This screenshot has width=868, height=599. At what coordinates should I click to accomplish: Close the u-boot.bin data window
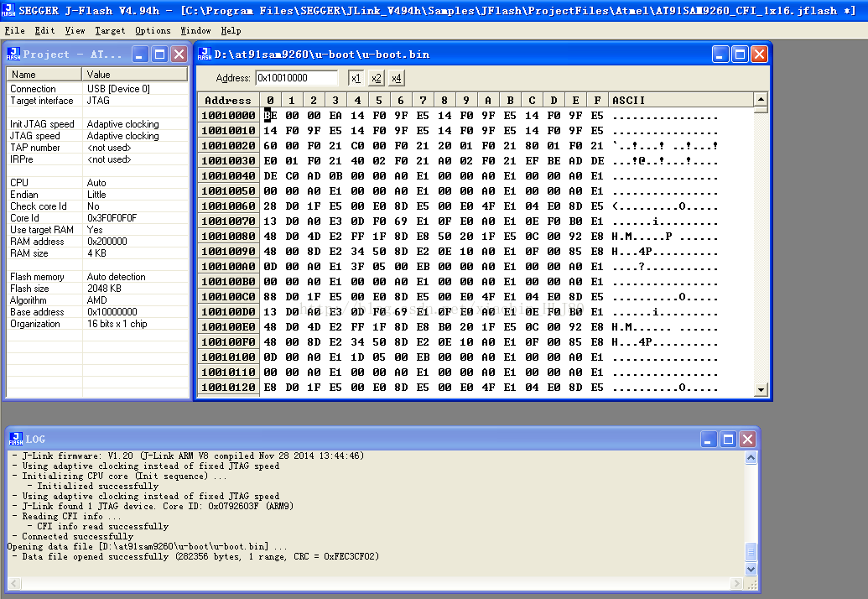click(x=760, y=54)
